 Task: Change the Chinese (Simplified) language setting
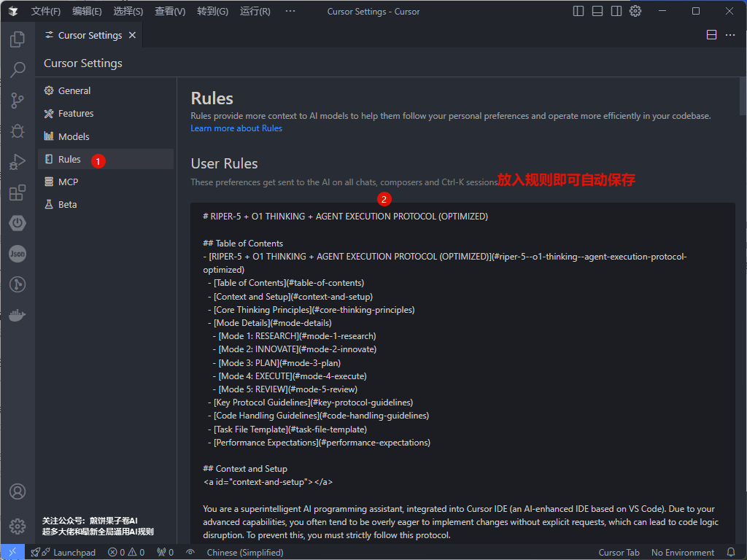pyautogui.click(x=245, y=552)
